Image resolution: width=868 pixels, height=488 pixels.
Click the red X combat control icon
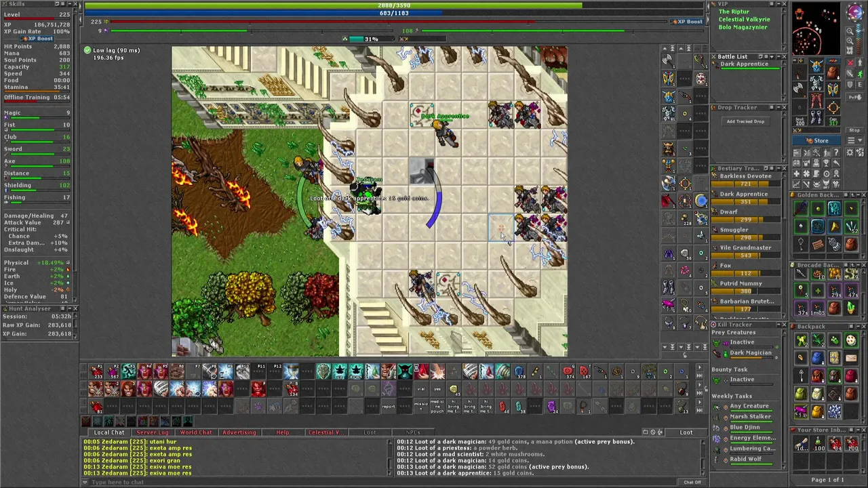coord(850,63)
